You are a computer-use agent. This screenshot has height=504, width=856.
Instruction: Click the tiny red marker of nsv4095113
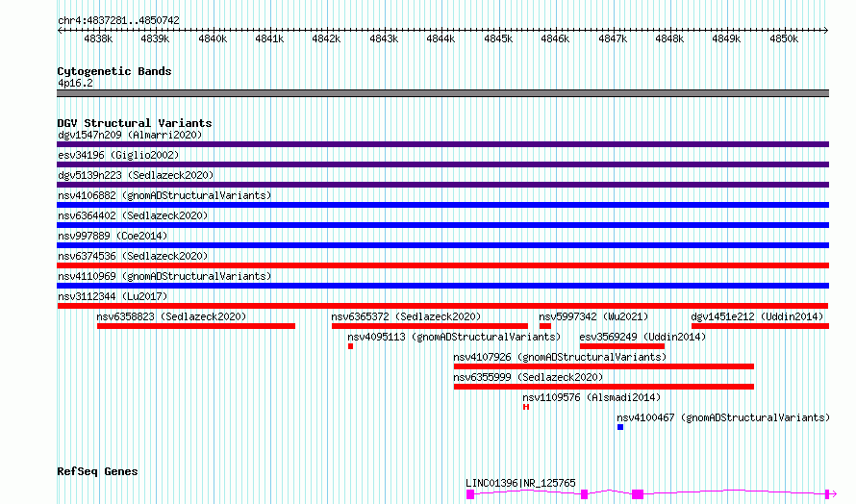click(x=350, y=346)
